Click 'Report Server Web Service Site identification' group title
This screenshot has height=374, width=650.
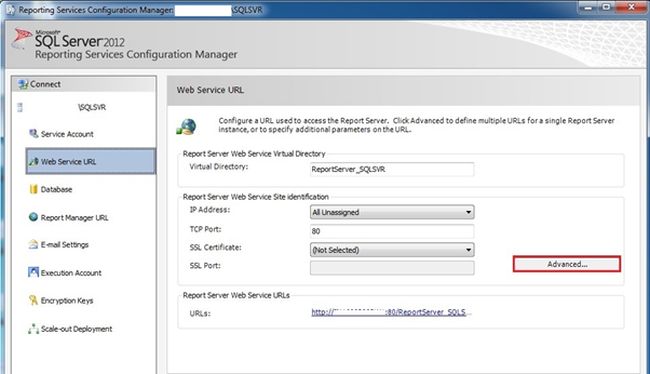[x=256, y=197]
